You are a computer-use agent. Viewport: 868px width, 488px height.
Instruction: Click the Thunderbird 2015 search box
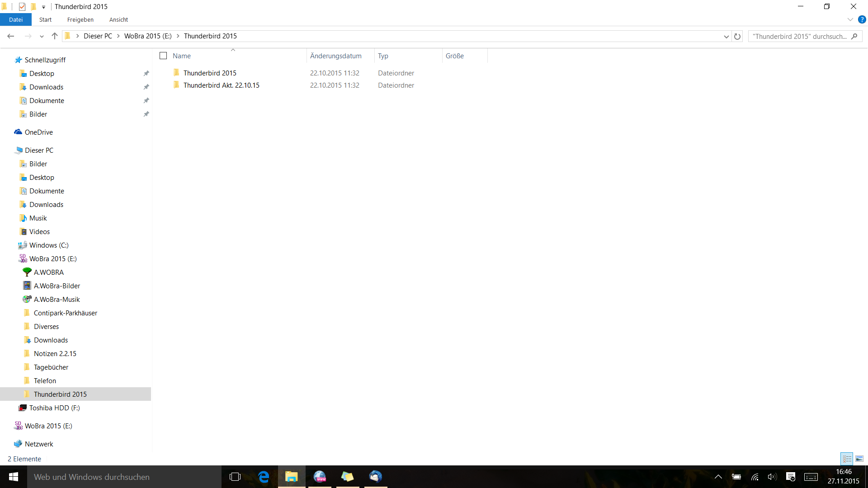(799, 37)
